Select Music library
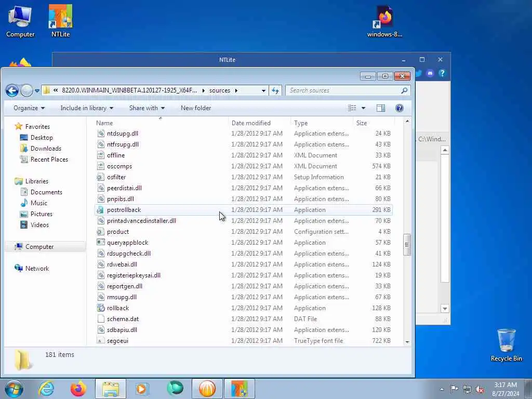 (x=38, y=203)
